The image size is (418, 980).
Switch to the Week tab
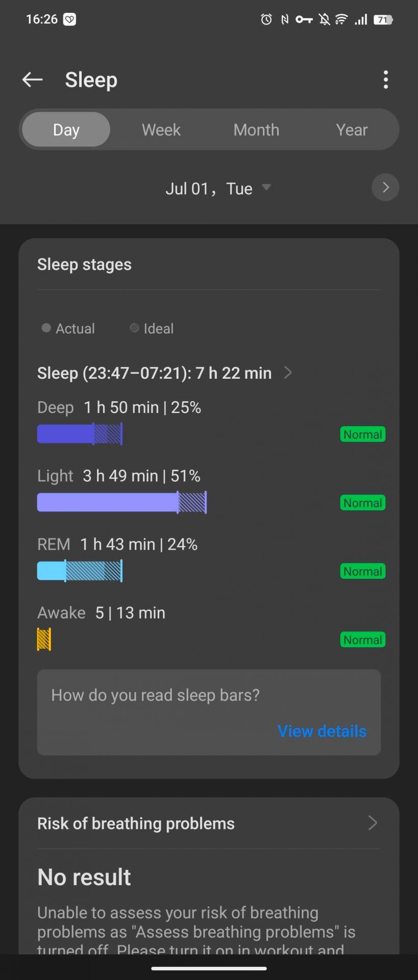[x=161, y=130]
